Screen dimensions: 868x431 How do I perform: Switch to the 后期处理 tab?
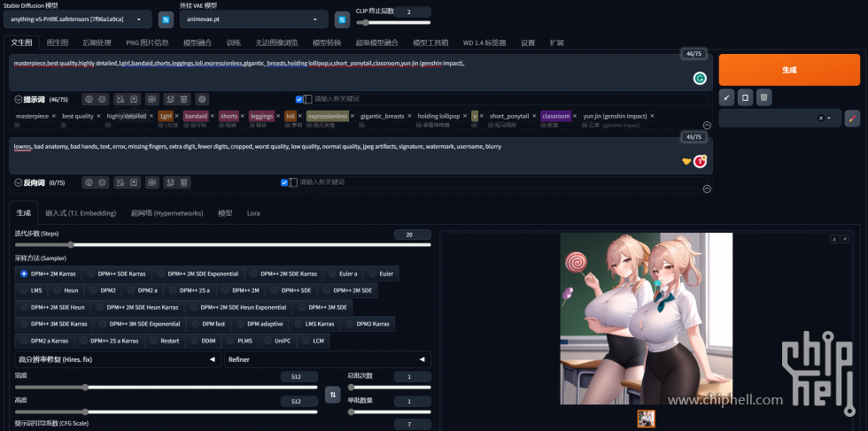tap(97, 42)
